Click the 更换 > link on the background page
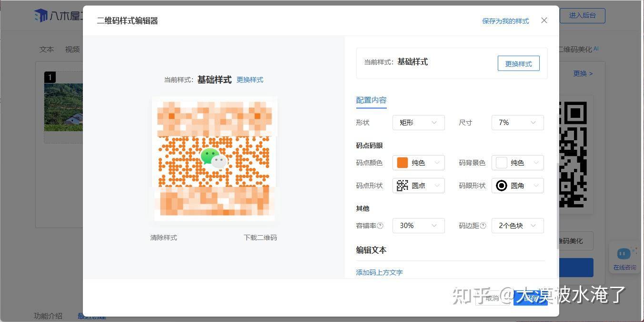 583,73
